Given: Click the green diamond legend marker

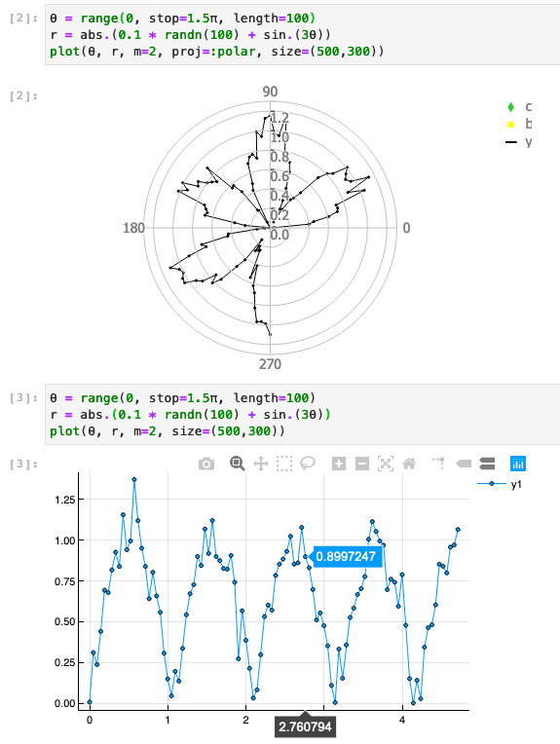Looking at the screenshot, I should click(510, 107).
